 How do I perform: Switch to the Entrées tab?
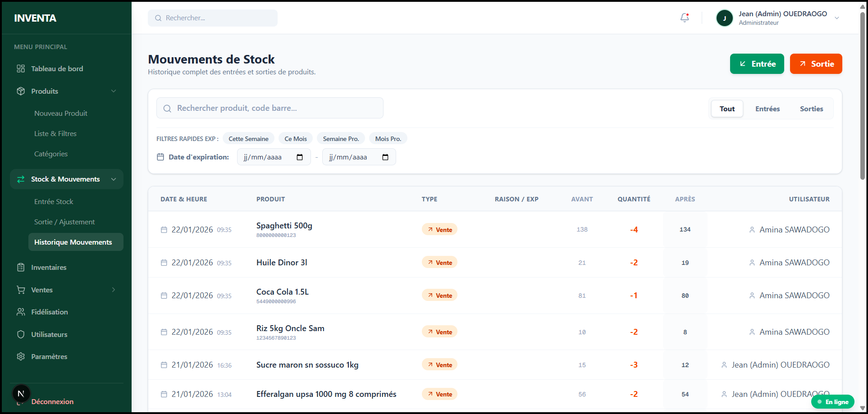pos(767,109)
